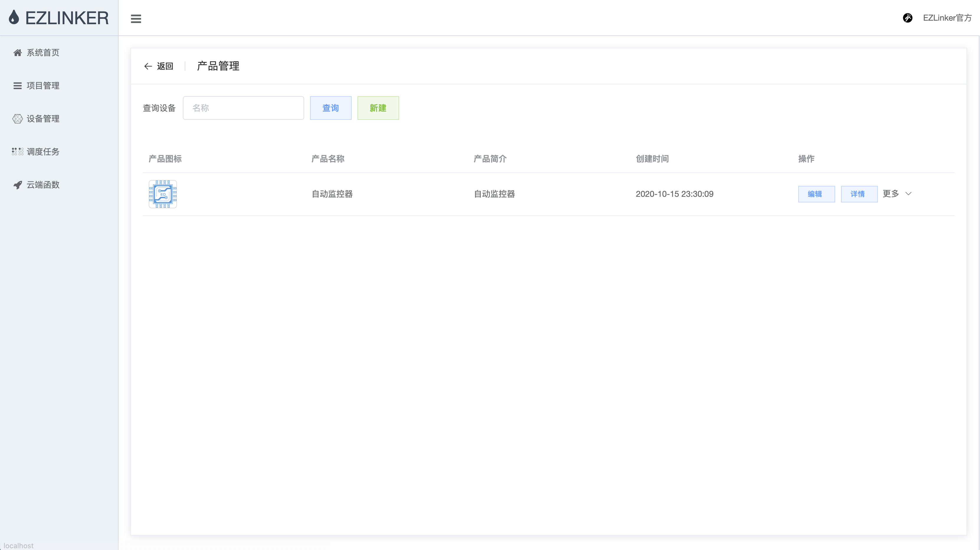Screen dimensions: 980x550
Task: Click the hexagon icon beside 设备管理
Action: (17, 119)
